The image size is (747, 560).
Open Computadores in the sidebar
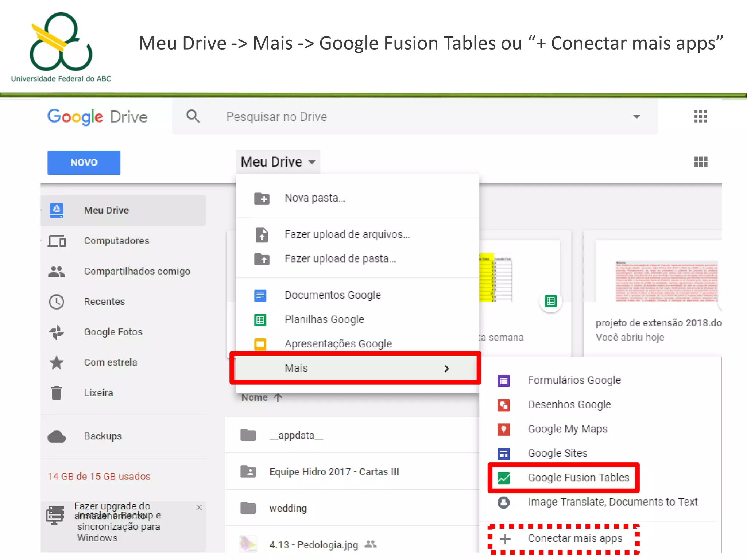(123, 241)
